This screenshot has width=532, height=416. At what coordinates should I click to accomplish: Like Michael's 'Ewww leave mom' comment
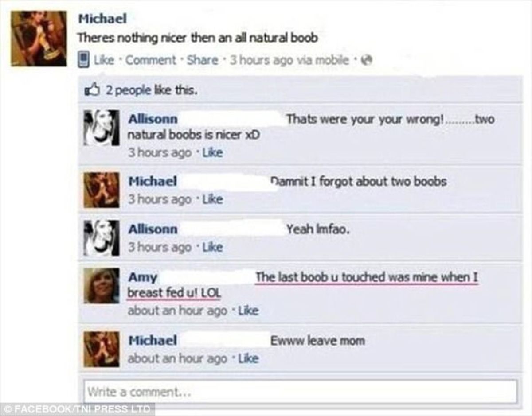248,358
